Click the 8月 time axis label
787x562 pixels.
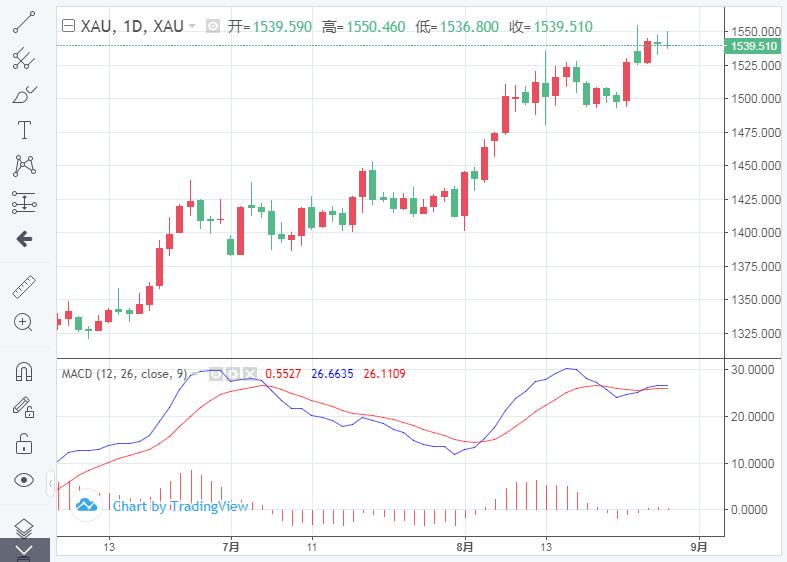[x=465, y=546]
